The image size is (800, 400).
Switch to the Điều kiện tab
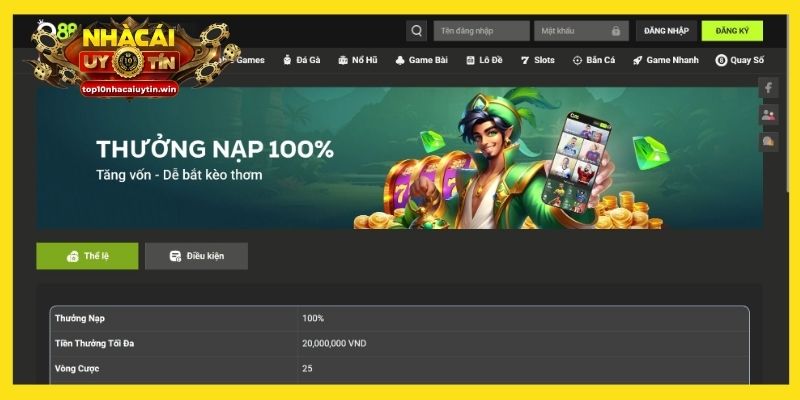coord(196,256)
